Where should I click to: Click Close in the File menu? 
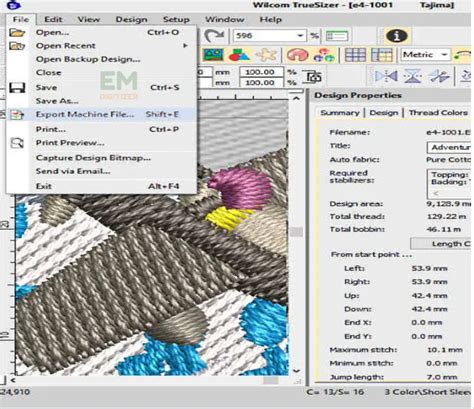101,73
